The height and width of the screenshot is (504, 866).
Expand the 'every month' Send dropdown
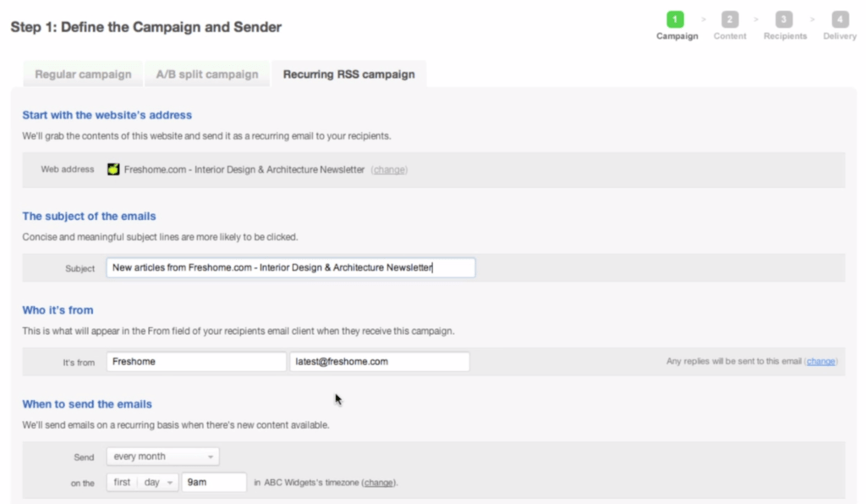(162, 457)
